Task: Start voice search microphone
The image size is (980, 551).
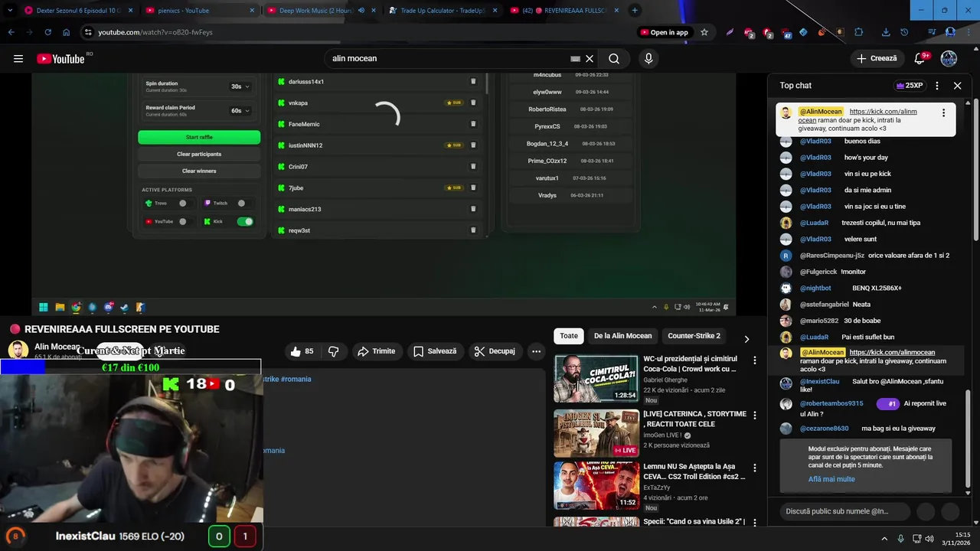Action: pos(648,59)
